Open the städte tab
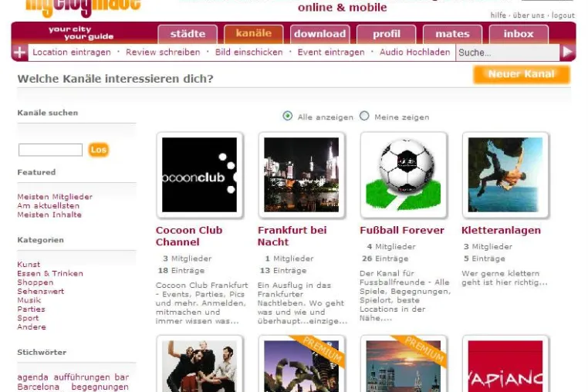588x392 pixels. click(188, 34)
